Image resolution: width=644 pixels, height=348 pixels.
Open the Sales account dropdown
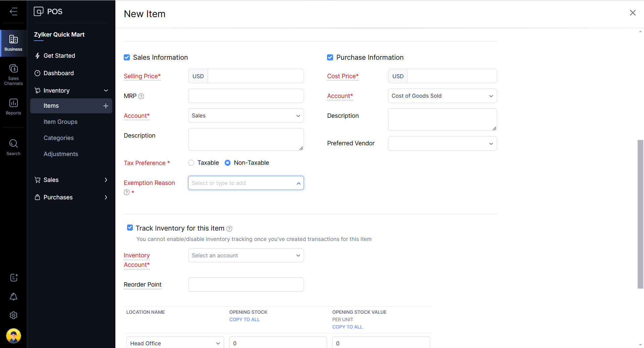246,116
